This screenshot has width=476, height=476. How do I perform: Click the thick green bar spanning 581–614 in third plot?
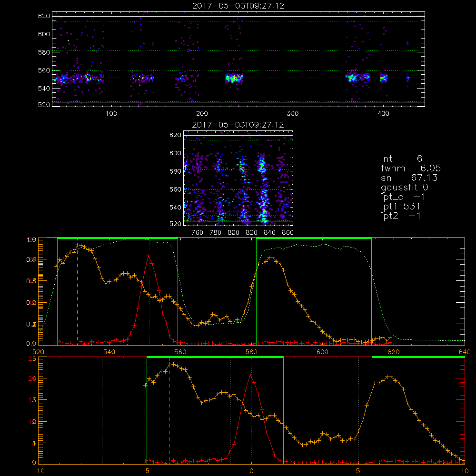pyautogui.click(x=314, y=238)
